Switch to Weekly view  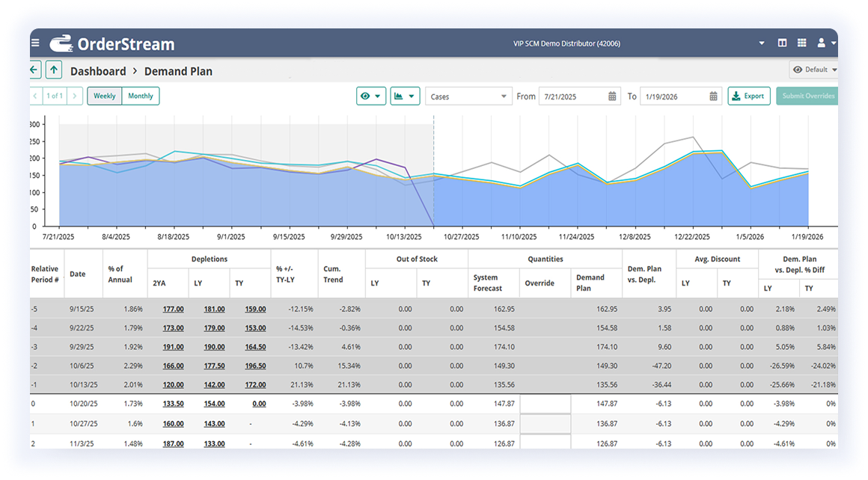point(103,96)
